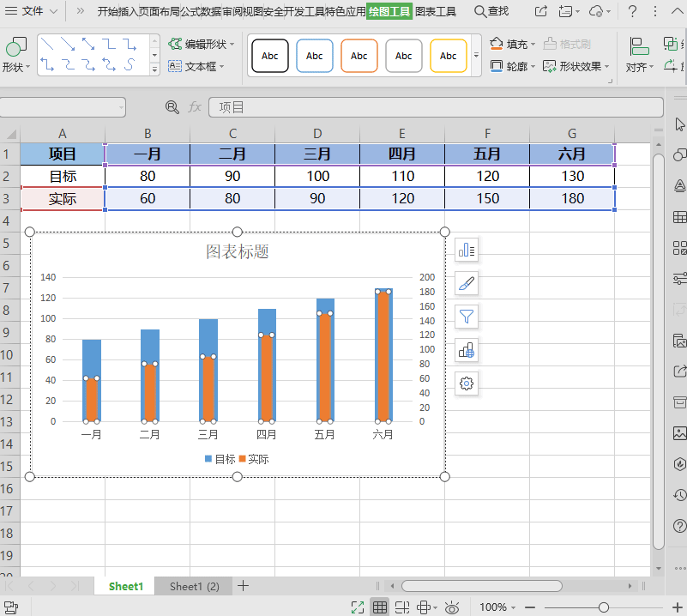
Task: Open the more options vertical dots menu
Action: pos(655,11)
